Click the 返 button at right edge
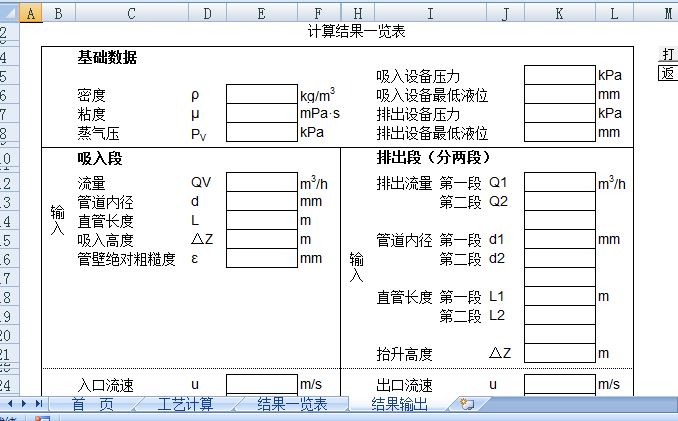The width and height of the screenshot is (678, 421). (668, 73)
